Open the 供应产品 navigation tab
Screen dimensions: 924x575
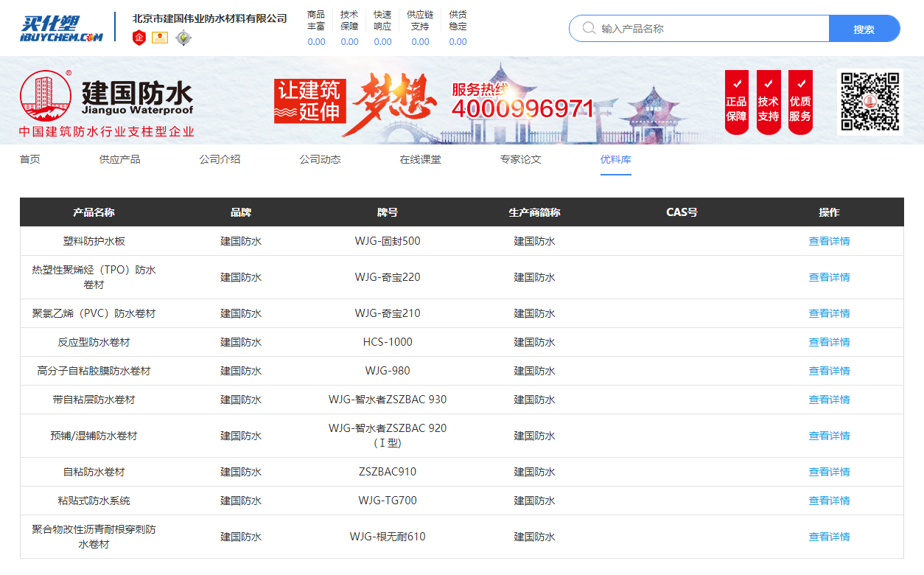pos(120,159)
